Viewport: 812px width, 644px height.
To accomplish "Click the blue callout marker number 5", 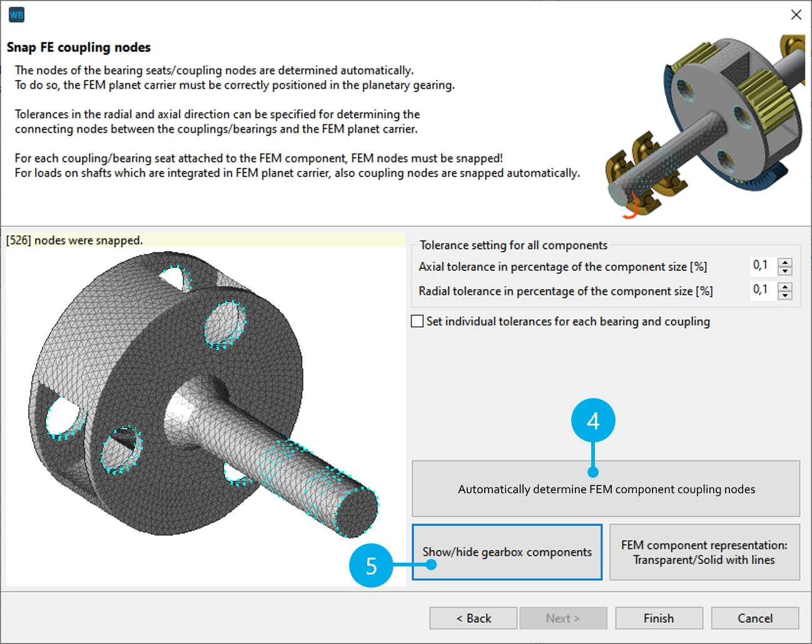I will [371, 566].
